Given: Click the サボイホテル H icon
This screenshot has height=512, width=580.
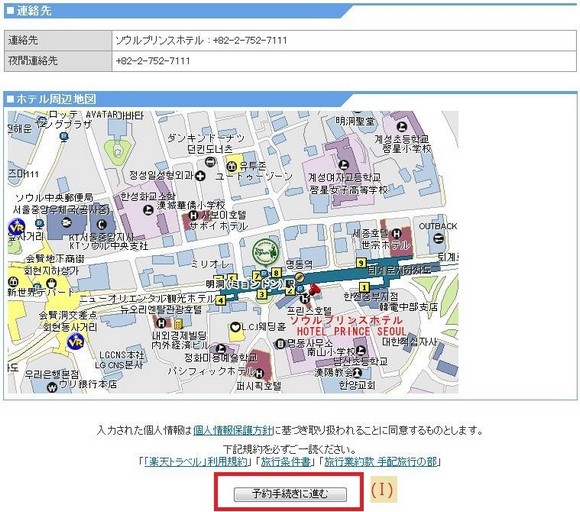Looking at the screenshot, I should [x=193, y=215].
